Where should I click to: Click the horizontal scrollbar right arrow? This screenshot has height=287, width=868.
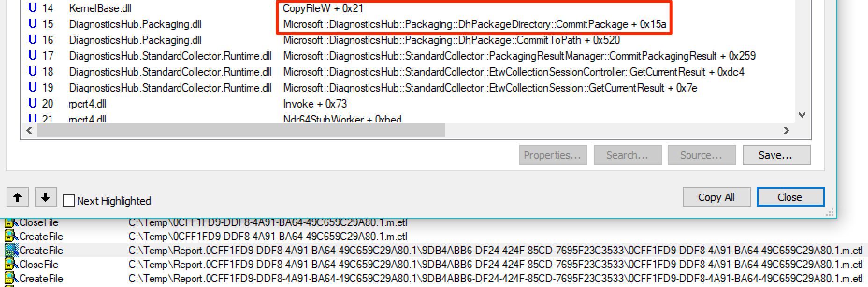click(787, 130)
